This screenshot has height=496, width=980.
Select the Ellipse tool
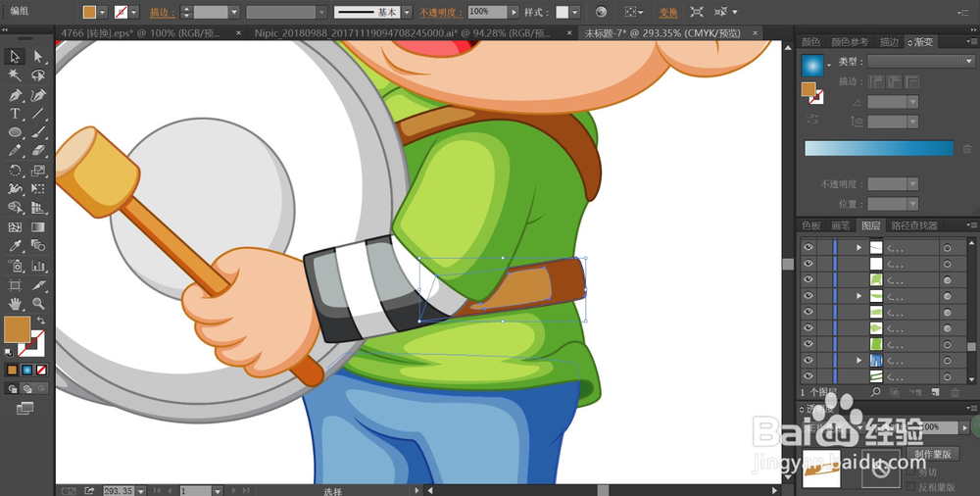(15, 132)
